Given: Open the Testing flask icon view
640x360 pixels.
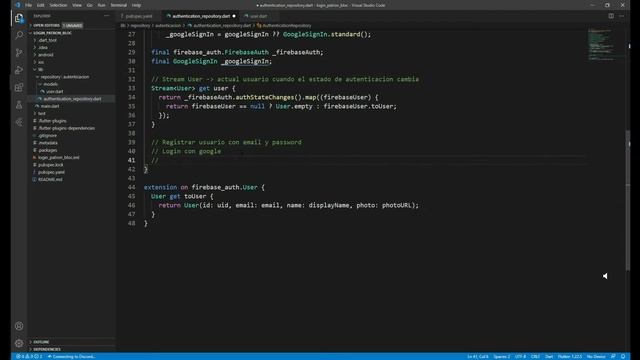Looking at the screenshot, I should tap(19, 105).
